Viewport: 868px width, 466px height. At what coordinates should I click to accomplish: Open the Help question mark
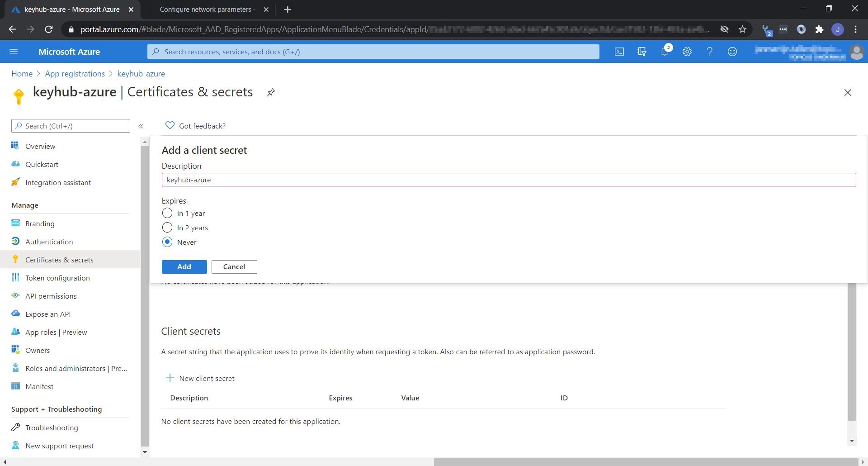tap(710, 52)
